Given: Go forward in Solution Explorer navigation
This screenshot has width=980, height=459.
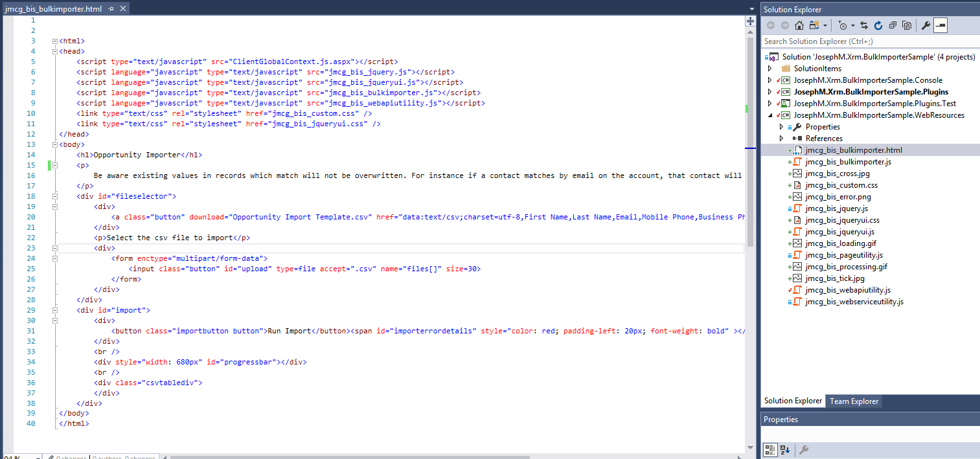Looking at the screenshot, I should point(784,25).
